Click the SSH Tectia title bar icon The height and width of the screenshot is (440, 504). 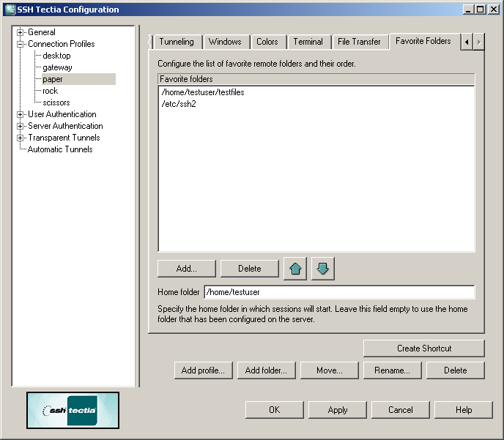[x=10, y=10]
